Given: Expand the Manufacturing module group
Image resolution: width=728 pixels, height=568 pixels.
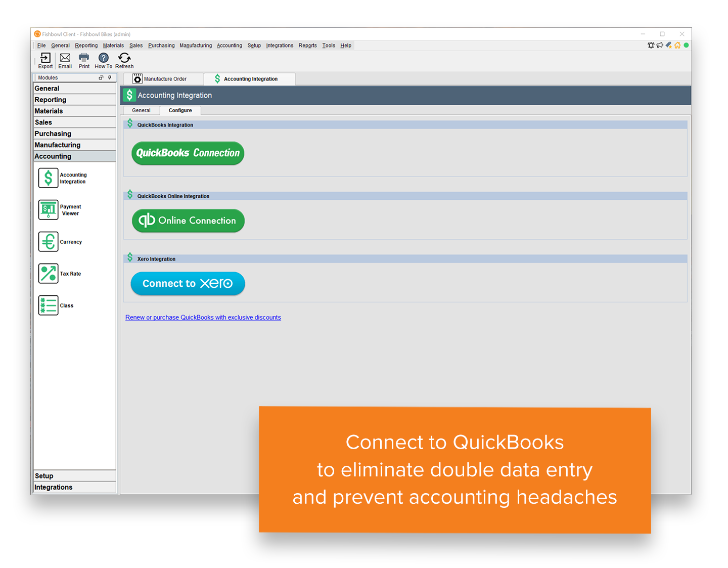Looking at the screenshot, I should point(75,145).
